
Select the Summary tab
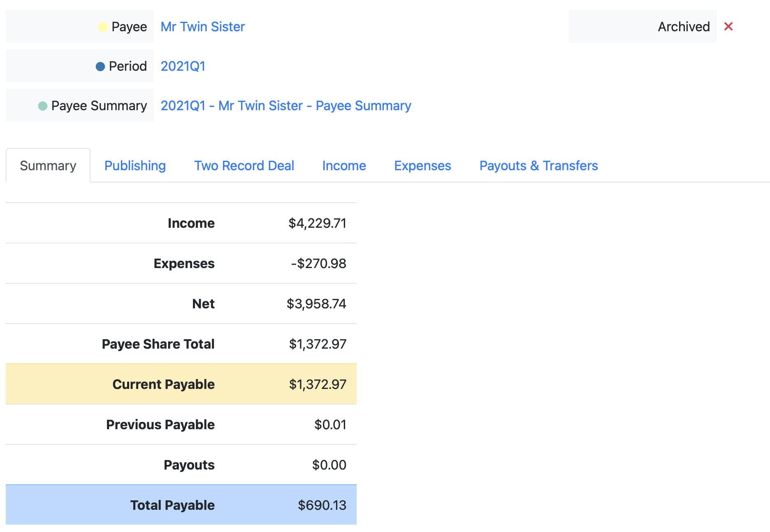tap(48, 166)
